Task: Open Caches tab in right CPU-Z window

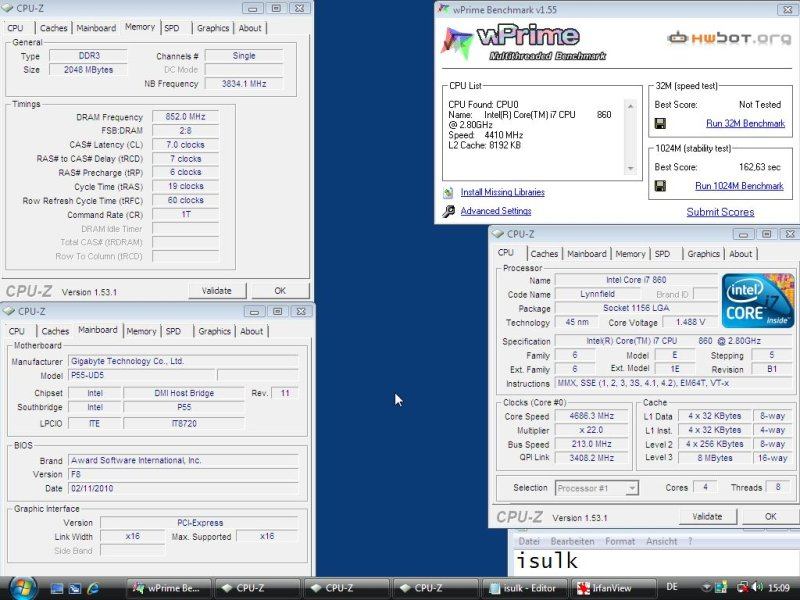Action: 544,254
